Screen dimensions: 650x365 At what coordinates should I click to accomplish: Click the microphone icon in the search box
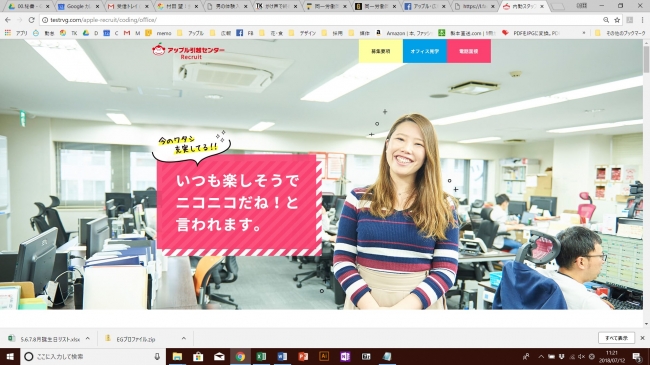[x=157, y=356]
